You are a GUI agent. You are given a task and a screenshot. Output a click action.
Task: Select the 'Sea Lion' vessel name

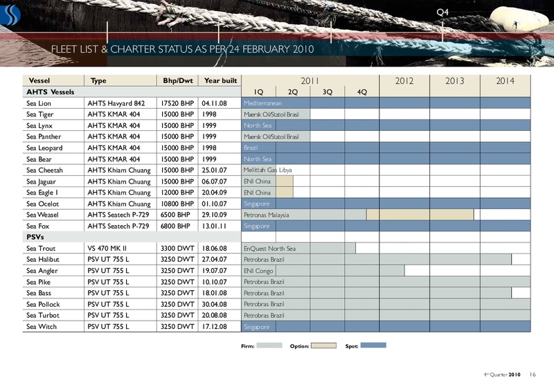click(x=39, y=103)
